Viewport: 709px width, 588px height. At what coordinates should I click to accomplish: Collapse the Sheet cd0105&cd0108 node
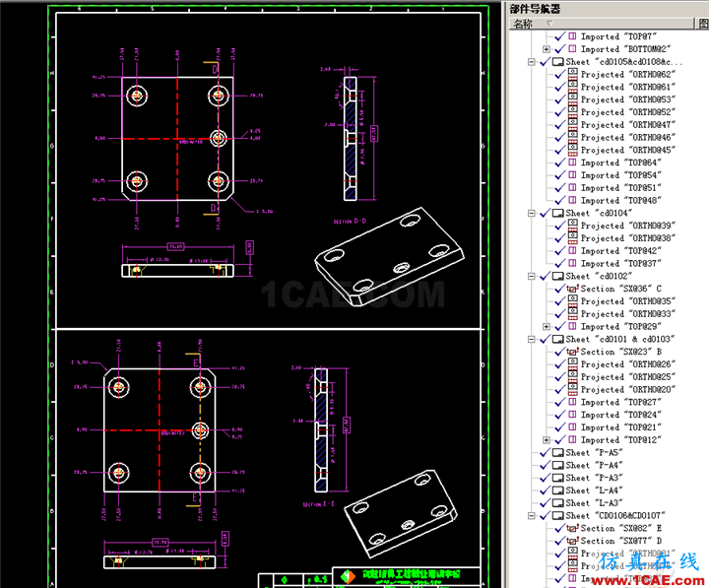(532, 61)
